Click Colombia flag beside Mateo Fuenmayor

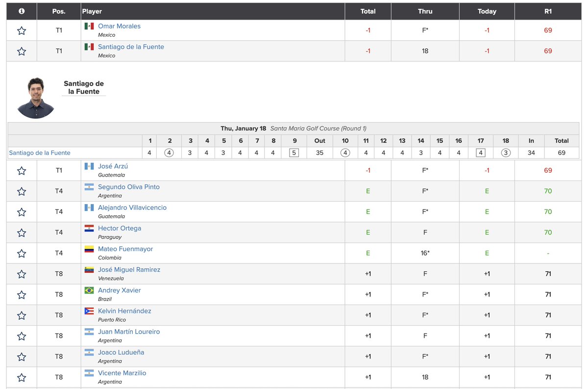tap(89, 249)
